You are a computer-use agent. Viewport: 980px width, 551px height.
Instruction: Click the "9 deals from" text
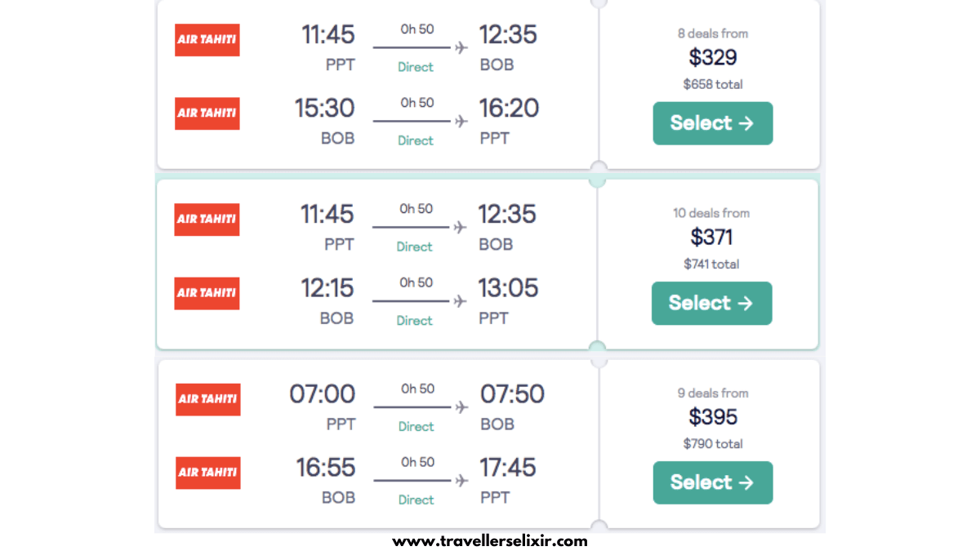coord(712,393)
